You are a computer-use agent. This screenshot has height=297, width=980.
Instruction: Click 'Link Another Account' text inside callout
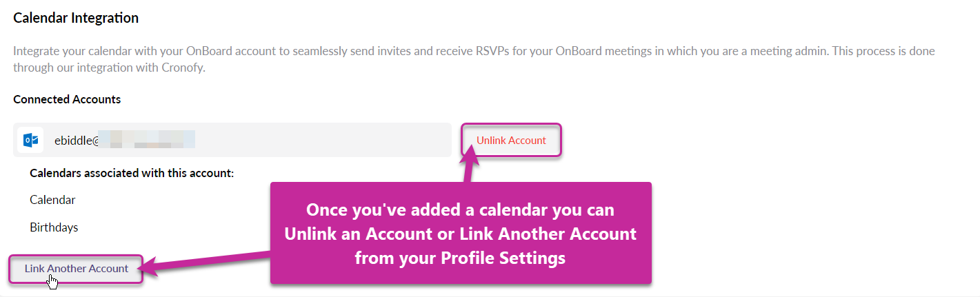(549, 234)
